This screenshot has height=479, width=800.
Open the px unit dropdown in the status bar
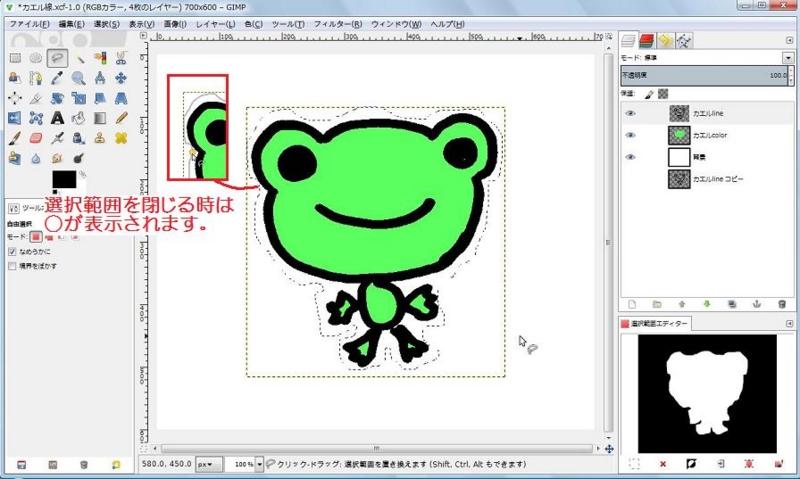tap(209, 464)
